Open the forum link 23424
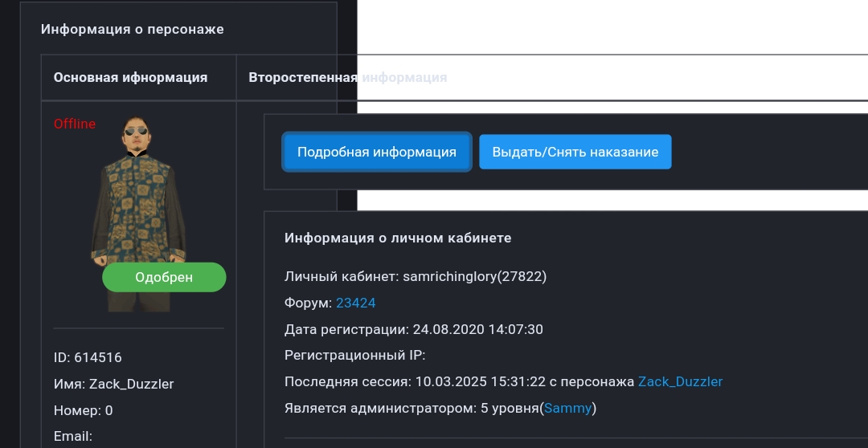This screenshot has height=448, width=868. click(355, 303)
